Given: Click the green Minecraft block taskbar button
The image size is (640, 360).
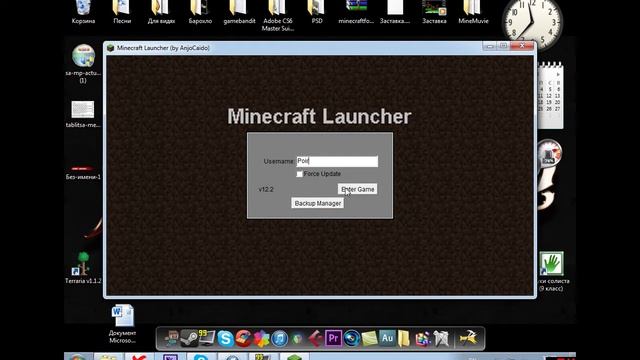Looking at the screenshot, I should point(294,357).
